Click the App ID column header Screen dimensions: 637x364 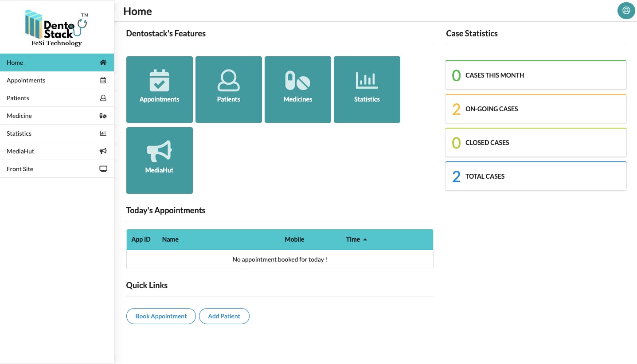click(141, 239)
